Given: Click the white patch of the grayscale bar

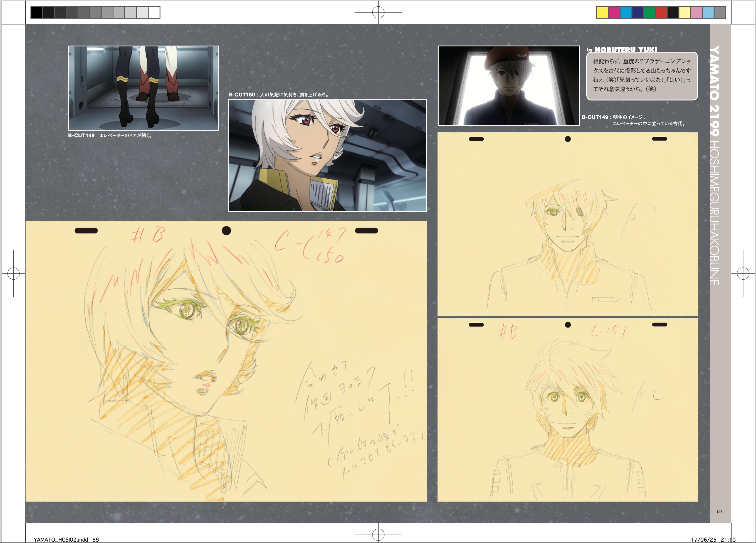Looking at the screenshot, I should tap(154, 12).
